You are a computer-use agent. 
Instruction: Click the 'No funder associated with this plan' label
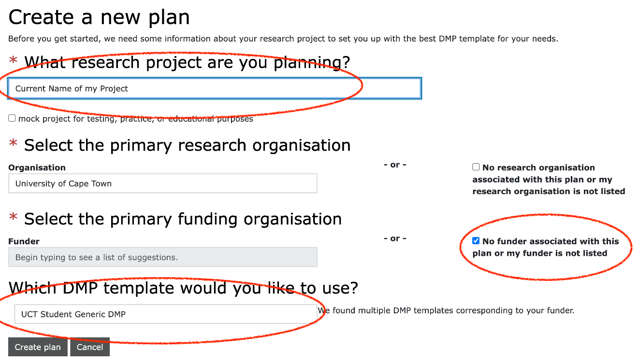(x=545, y=247)
